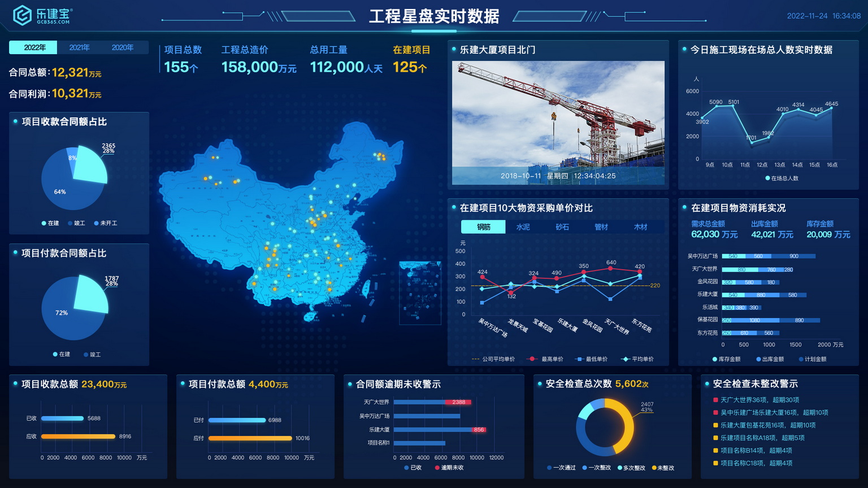Toggle the 平均单价 legend item

(637, 359)
